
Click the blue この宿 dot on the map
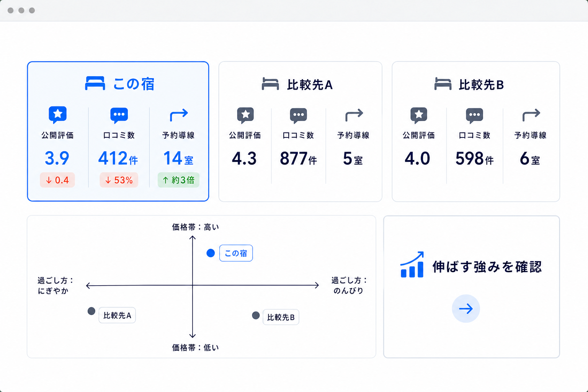(211, 253)
